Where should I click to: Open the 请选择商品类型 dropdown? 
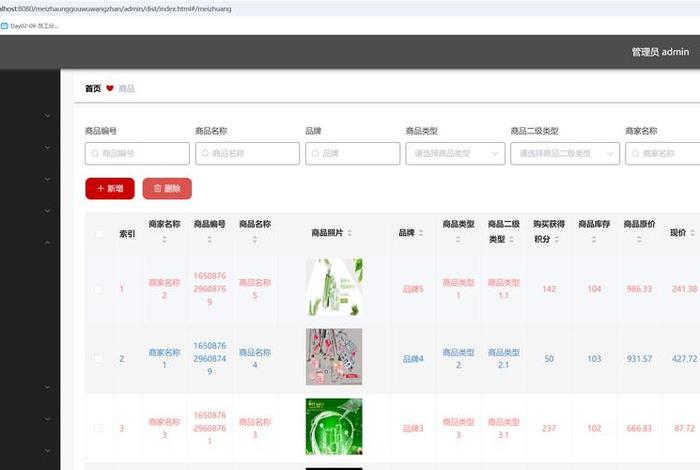pyautogui.click(x=455, y=154)
